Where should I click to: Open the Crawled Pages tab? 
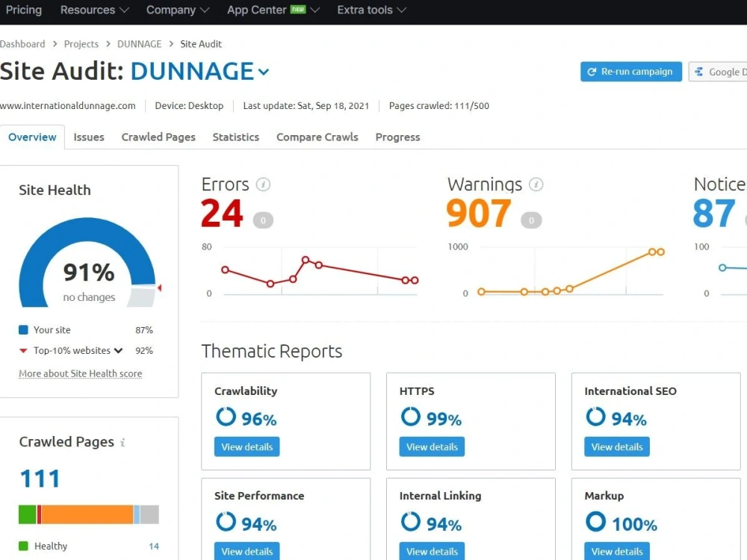pyautogui.click(x=158, y=137)
